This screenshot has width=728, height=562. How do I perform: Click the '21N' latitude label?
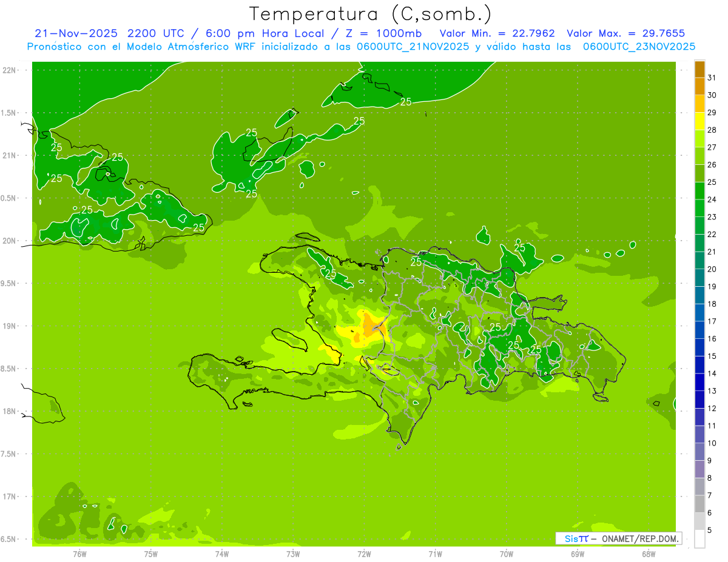tap(9, 156)
